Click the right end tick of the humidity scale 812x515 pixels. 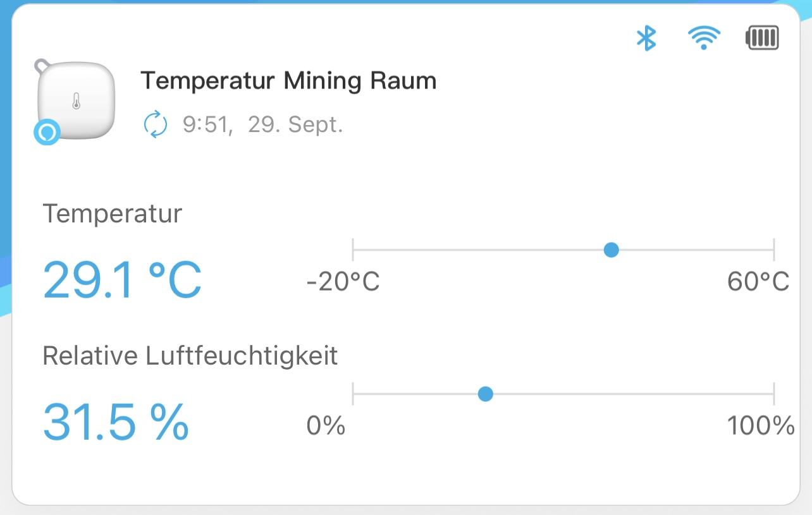773,394
